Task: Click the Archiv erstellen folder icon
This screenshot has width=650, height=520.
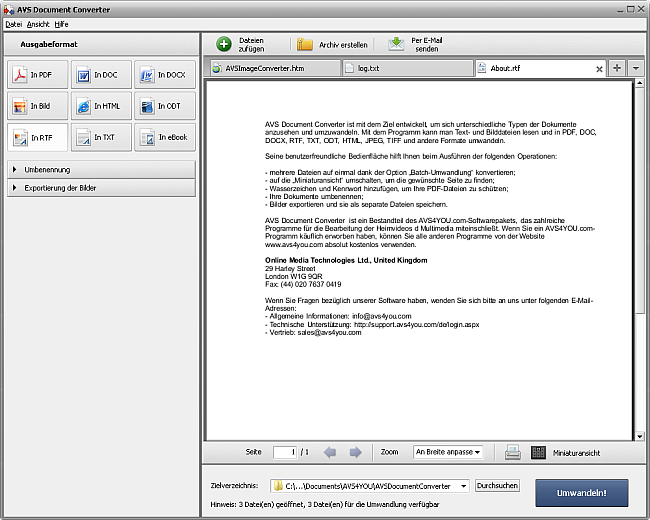Action: click(x=305, y=44)
